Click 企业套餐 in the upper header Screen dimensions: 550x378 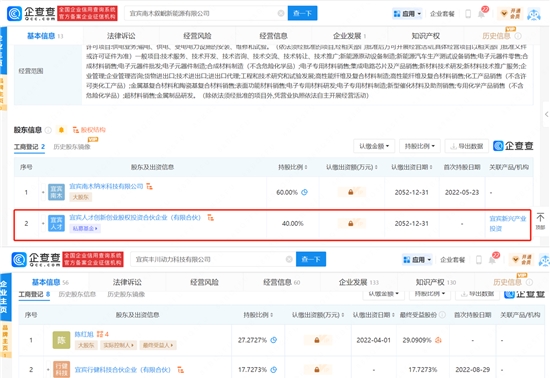pyautogui.click(x=442, y=14)
